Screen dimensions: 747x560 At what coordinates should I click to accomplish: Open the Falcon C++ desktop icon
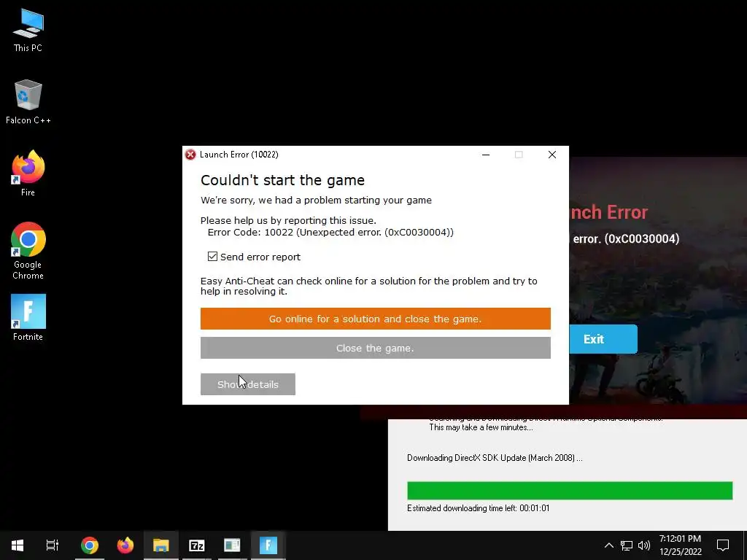[28, 102]
